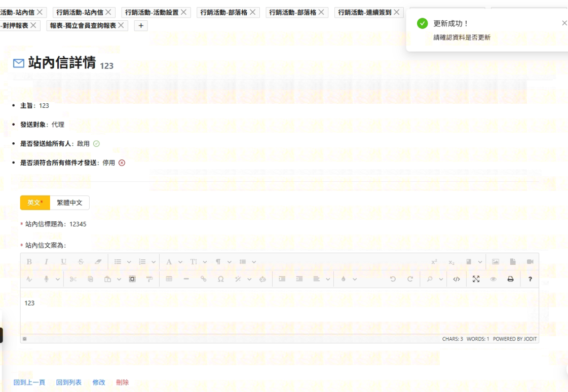Open the paragraph format dropdown arrow
568x392 pixels.
coord(229,262)
